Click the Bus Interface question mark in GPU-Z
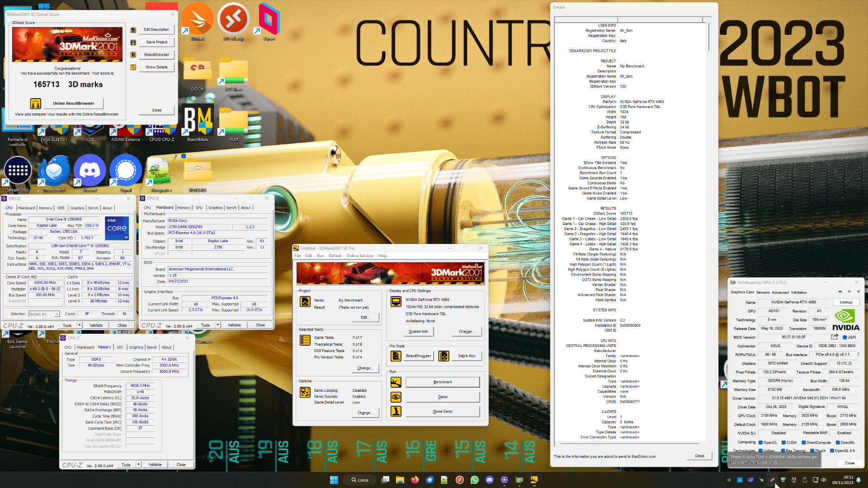This screenshot has width=868, height=488. 858,355
